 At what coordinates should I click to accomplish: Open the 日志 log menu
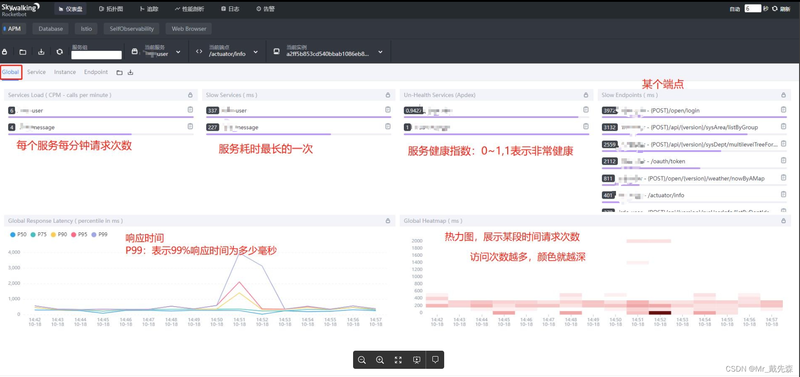[231, 9]
